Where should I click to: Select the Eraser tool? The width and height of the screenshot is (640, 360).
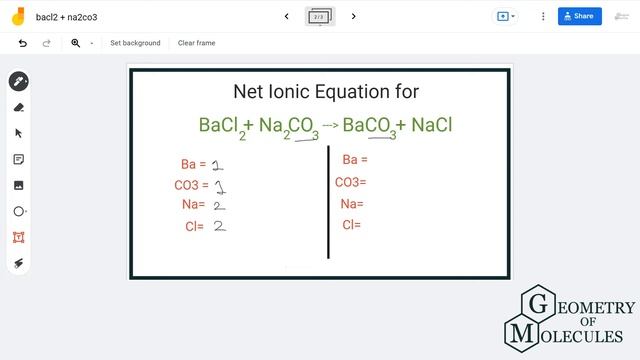click(19, 107)
